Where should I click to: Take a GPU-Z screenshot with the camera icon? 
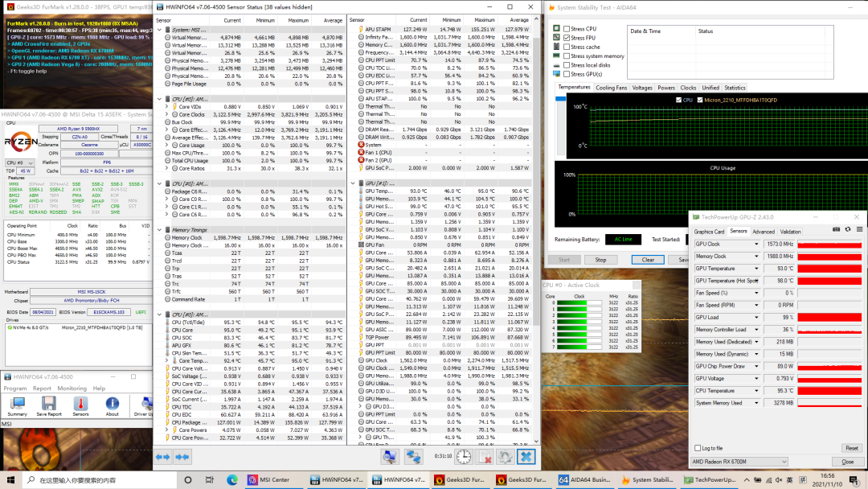pyautogui.click(x=837, y=230)
